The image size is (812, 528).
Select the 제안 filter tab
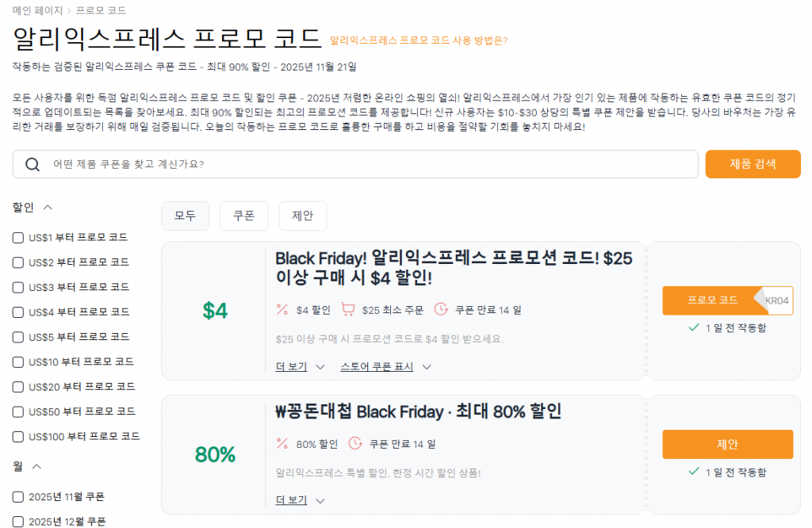click(x=302, y=216)
